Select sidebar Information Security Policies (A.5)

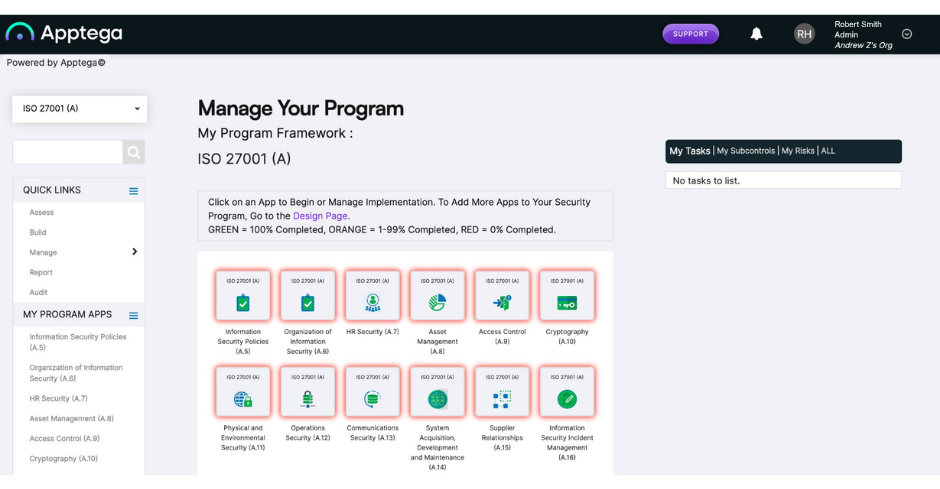78,342
